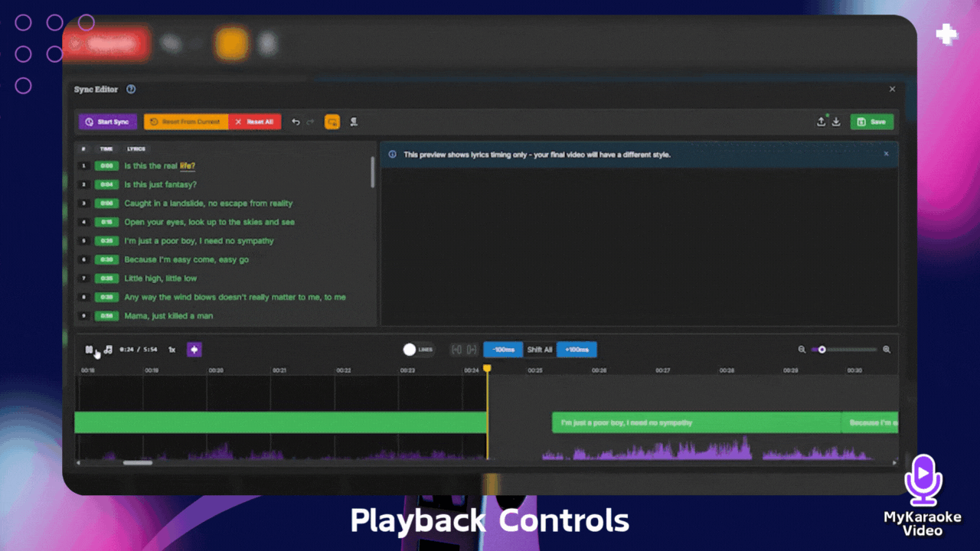Click the paragraph format icon in toolbar
The image size is (980, 551).
354,122
